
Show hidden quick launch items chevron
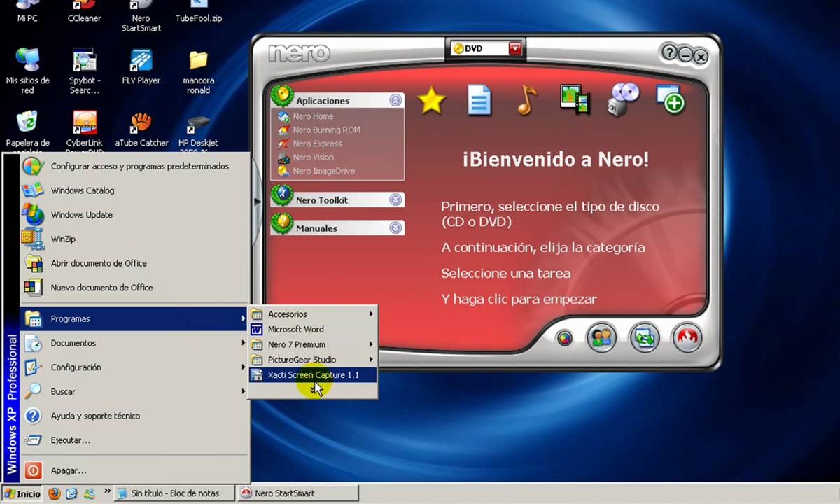[107, 491]
